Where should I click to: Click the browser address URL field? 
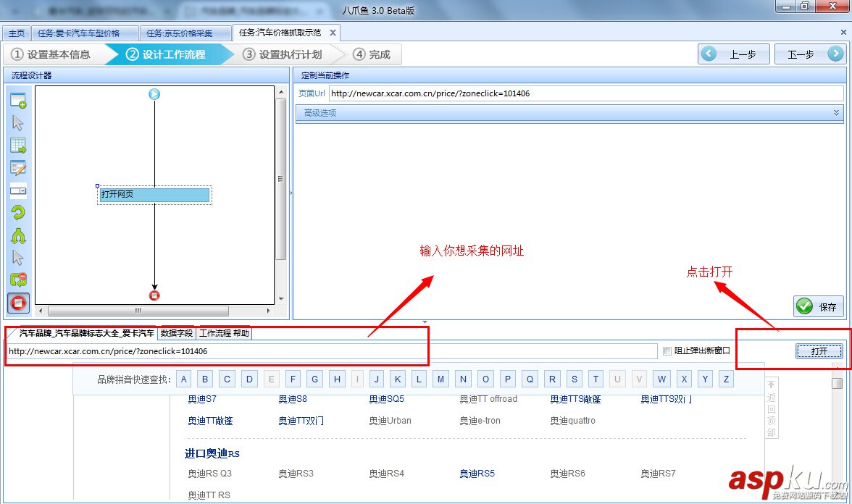pyautogui.click(x=332, y=351)
